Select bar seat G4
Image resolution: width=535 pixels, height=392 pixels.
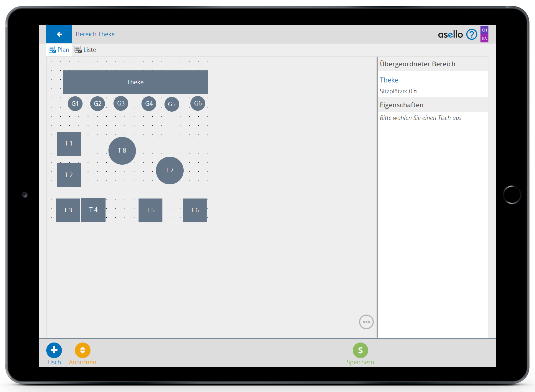click(149, 104)
